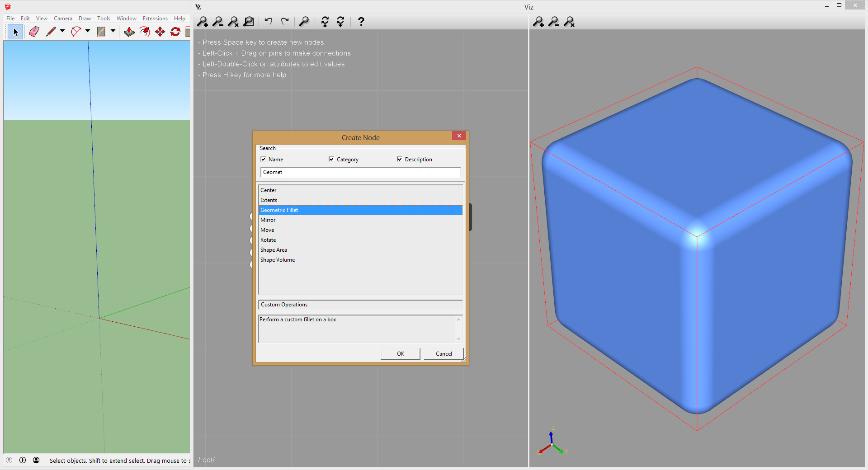
Task: Expand the pencil line tool dropdown arrow
Action: [62, 31]
